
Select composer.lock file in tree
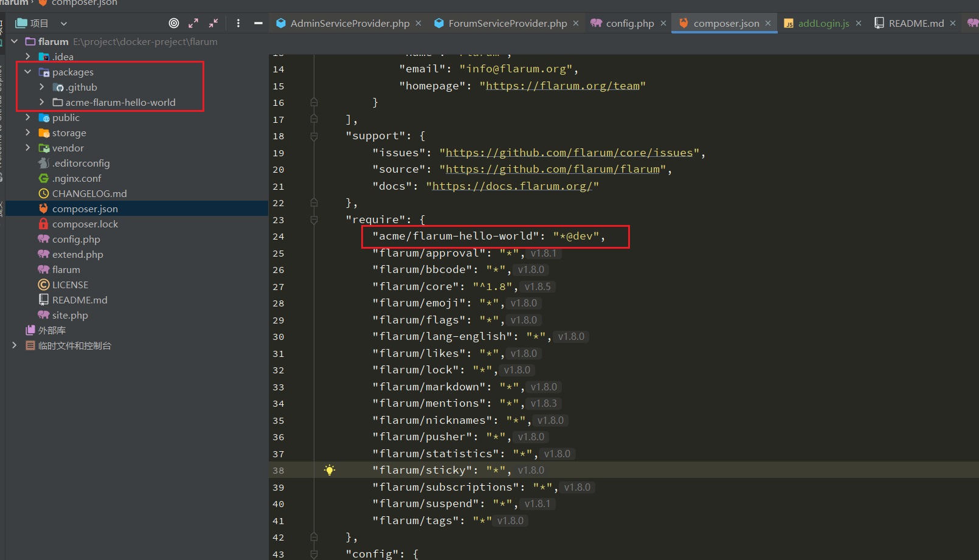tap(85, 224)
